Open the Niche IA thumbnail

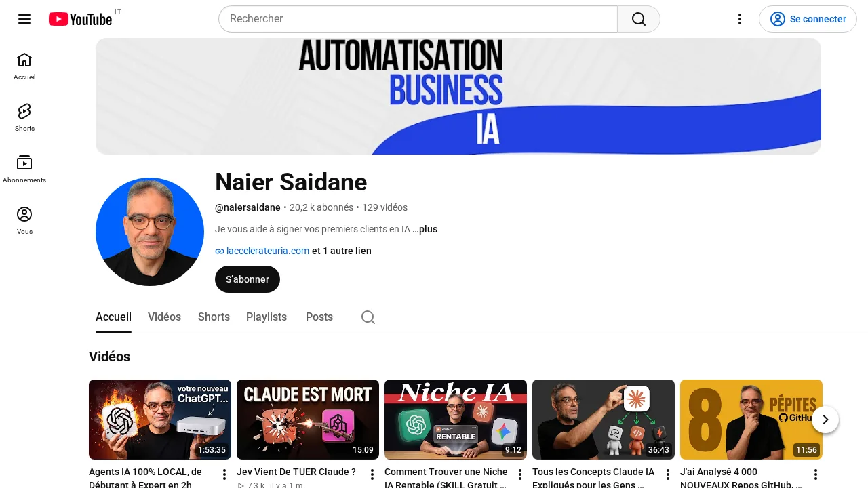coord(456,420)
